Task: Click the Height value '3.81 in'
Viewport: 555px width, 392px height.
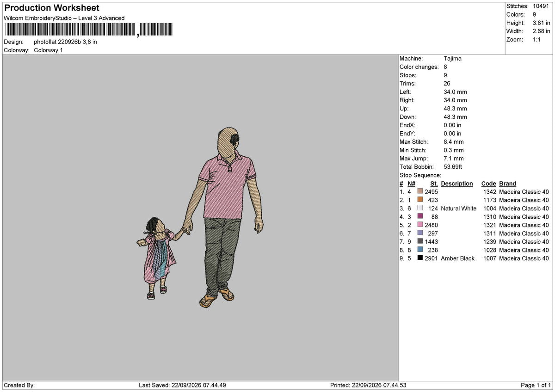Action: (542, 23)
